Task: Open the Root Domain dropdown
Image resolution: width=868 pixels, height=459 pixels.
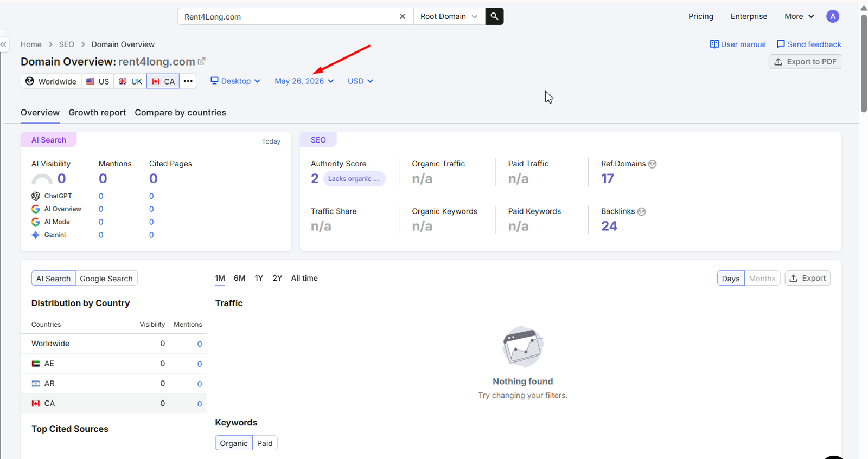Action: click(x=449, y=16)
